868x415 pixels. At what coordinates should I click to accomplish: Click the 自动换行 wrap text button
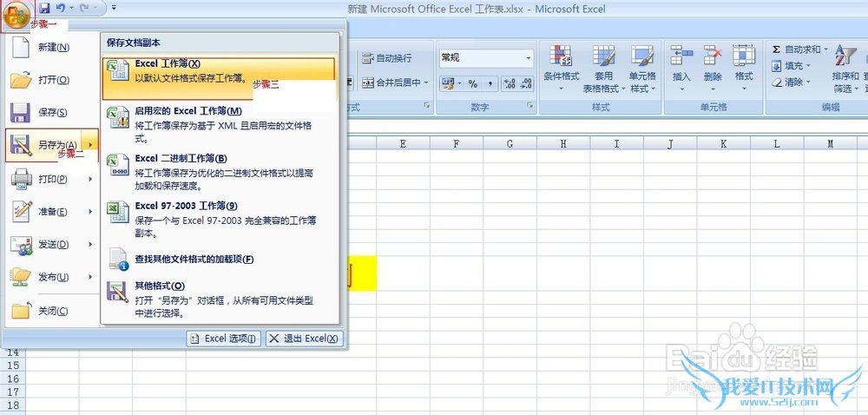pyautogui.click(x=387, y=58)
